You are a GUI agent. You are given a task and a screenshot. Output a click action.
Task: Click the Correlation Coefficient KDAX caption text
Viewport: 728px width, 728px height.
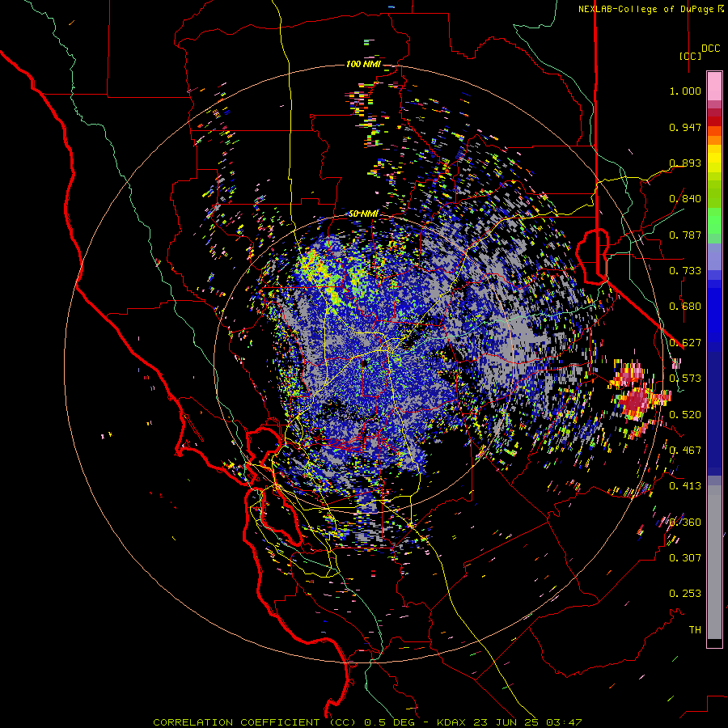367,722
